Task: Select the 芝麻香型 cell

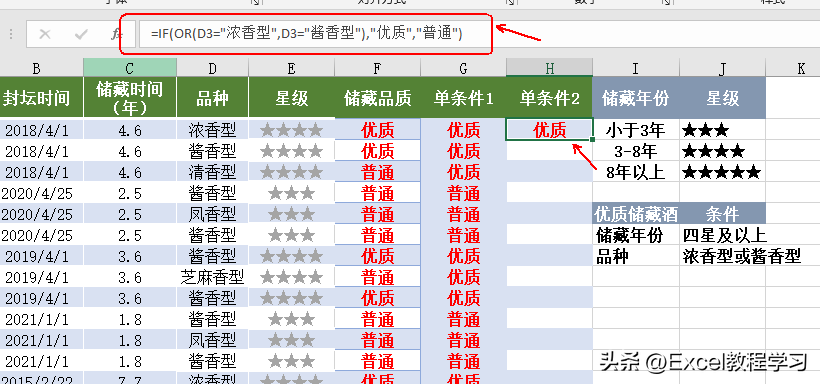Action: pyautogui.click(x=212, y=277)
